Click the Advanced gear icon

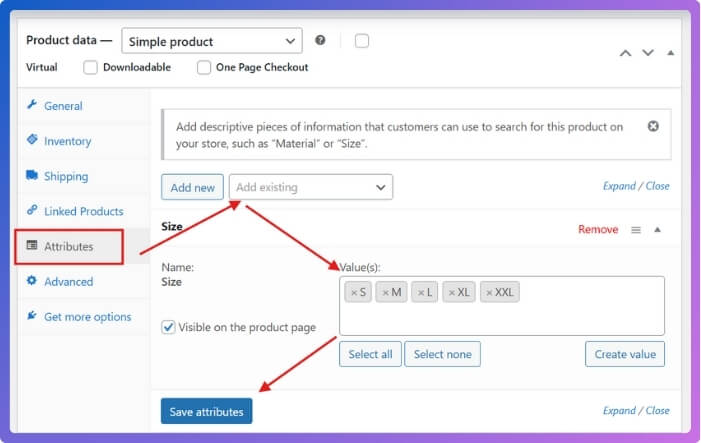pyautogui.click(x=32, y=280)
